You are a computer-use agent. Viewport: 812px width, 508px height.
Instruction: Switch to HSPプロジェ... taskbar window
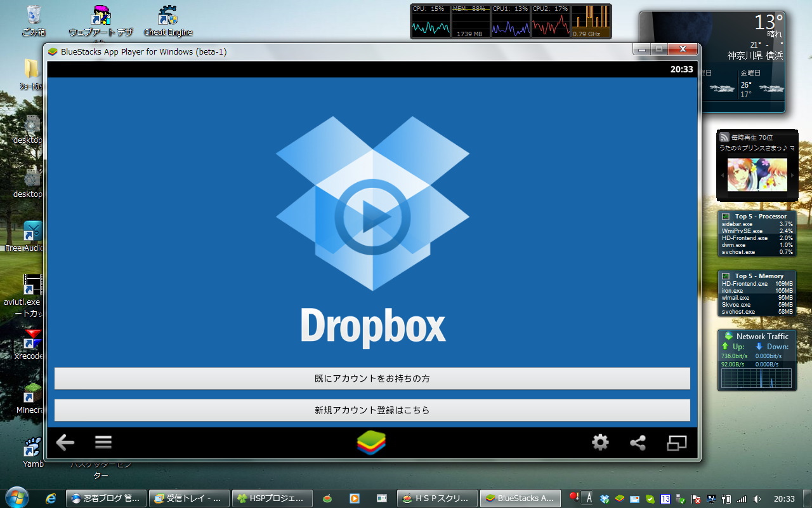272,498
